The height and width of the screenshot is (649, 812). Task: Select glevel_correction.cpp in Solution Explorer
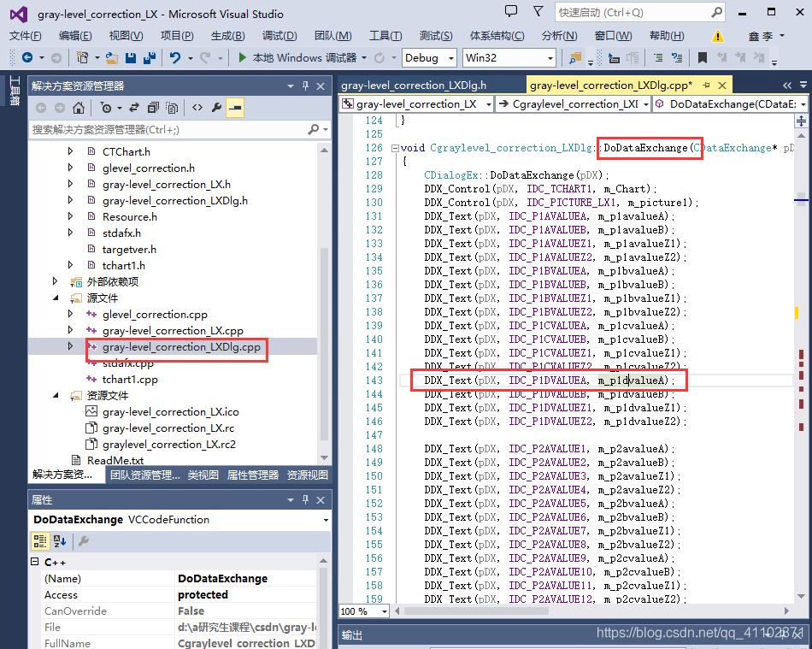click(x=155, y=315)
